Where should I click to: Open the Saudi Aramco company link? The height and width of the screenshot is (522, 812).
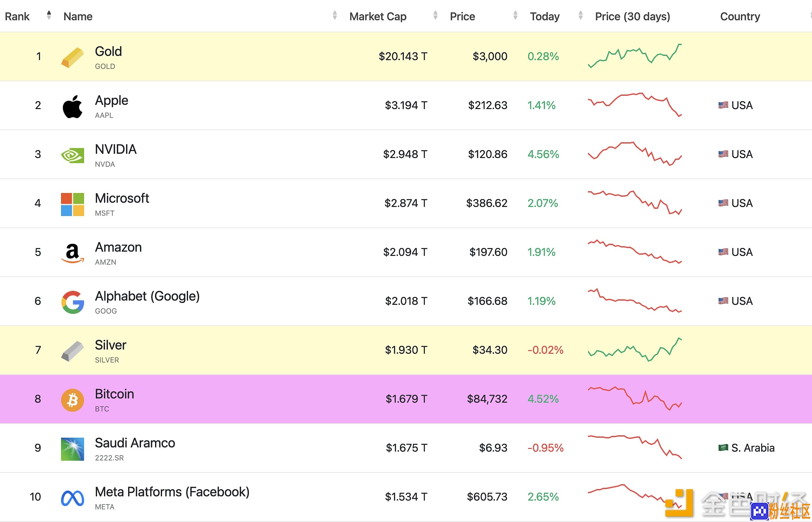pyautogui.click(x=135, y=443)
